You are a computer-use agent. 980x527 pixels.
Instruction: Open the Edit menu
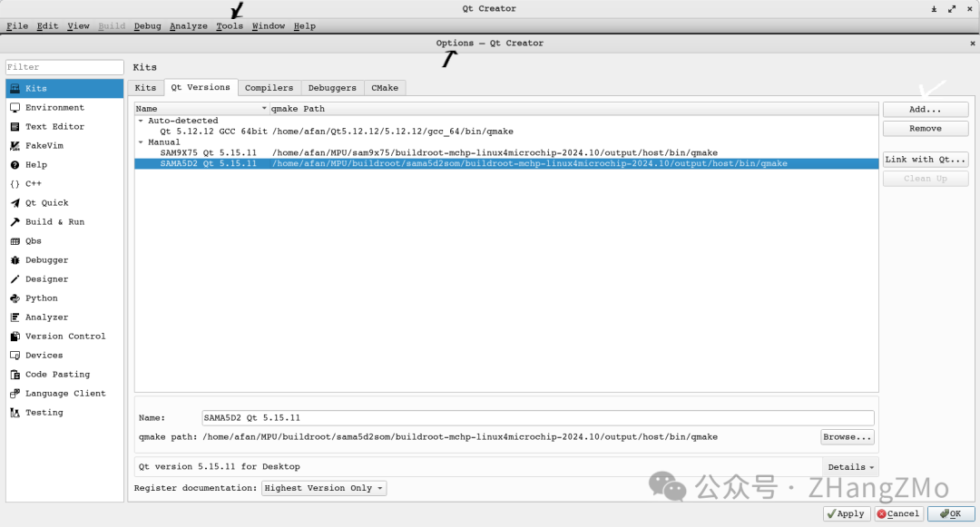click(x=47, y=26)
